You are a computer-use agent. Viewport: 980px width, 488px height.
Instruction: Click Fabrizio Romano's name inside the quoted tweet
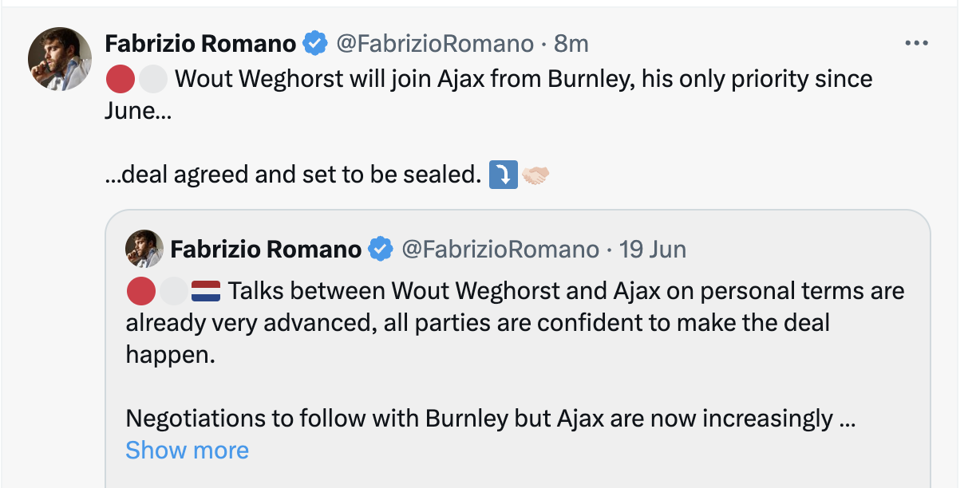coord(266,250)
